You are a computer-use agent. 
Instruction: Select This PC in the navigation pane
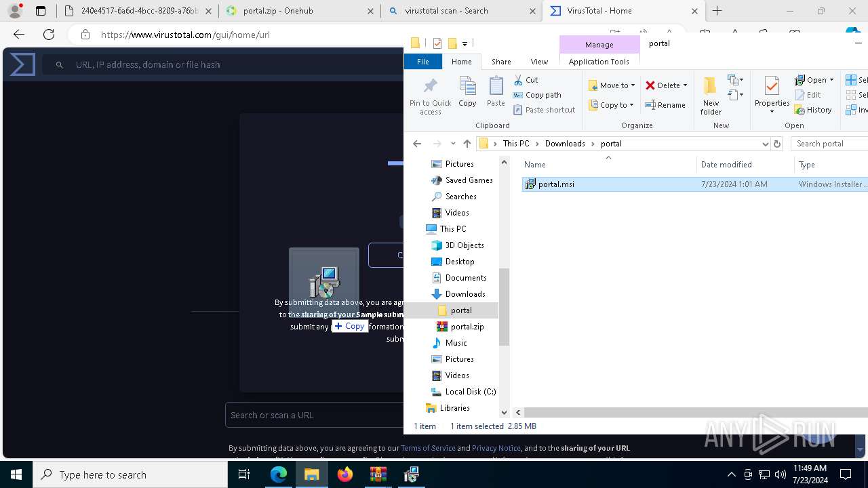(452, 229)
